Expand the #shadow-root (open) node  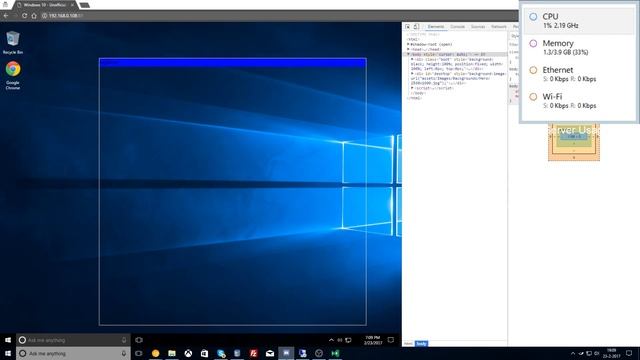click(x=408, y=44)
